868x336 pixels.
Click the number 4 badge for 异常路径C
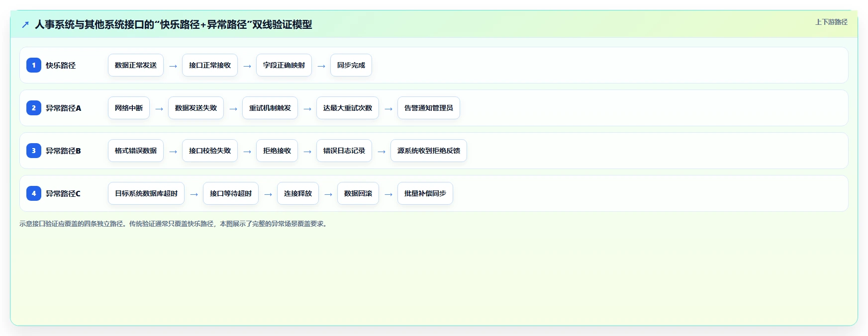34,193
